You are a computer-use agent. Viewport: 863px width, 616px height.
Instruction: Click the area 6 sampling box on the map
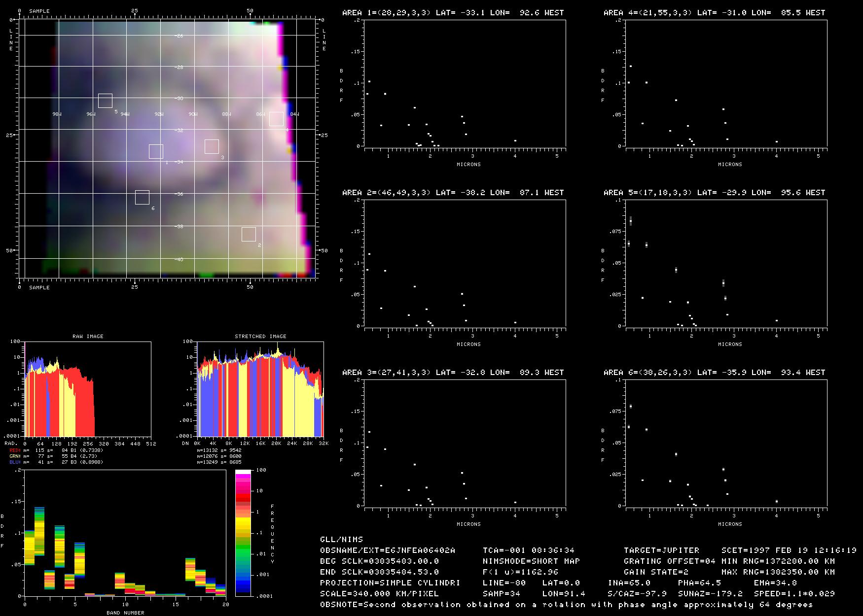(142, 197)
